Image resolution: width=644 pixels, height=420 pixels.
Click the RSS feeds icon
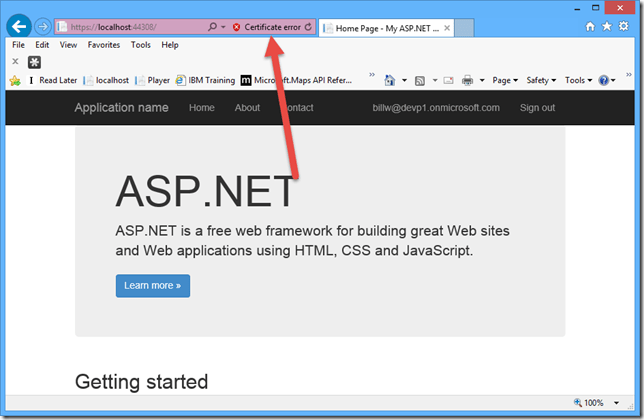coord(421,80)
